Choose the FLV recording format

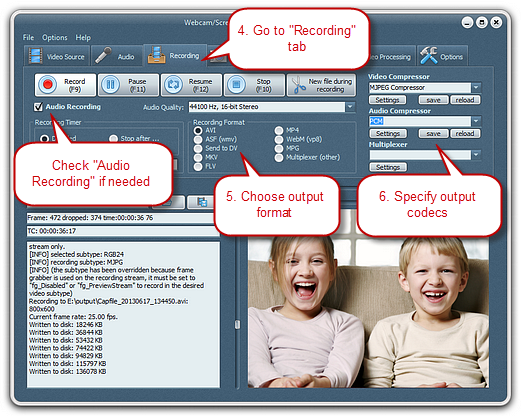[x=198, y=166]
